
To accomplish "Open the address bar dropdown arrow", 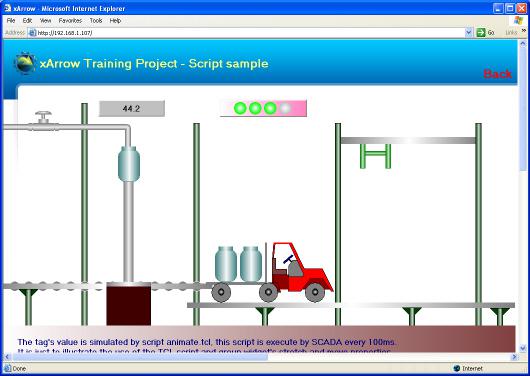I will (x=468, y=32).
